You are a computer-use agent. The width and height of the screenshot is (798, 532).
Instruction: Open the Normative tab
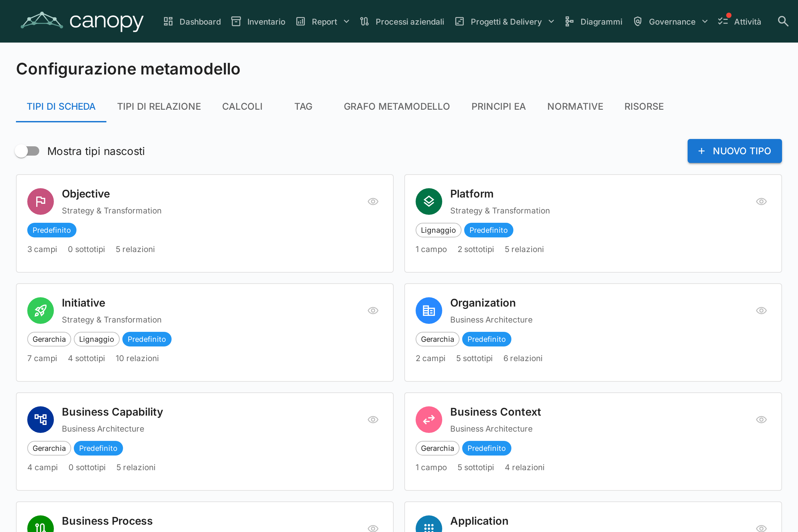[575, 106]
